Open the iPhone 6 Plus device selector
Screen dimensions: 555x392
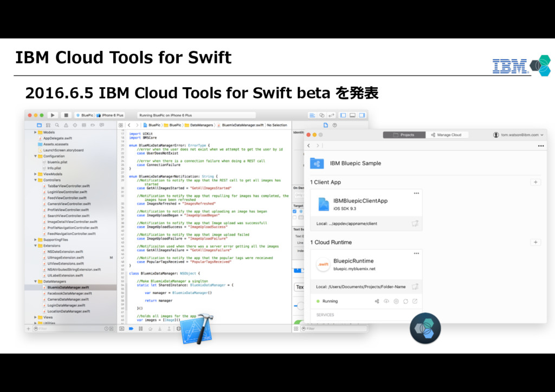(110, 115)
